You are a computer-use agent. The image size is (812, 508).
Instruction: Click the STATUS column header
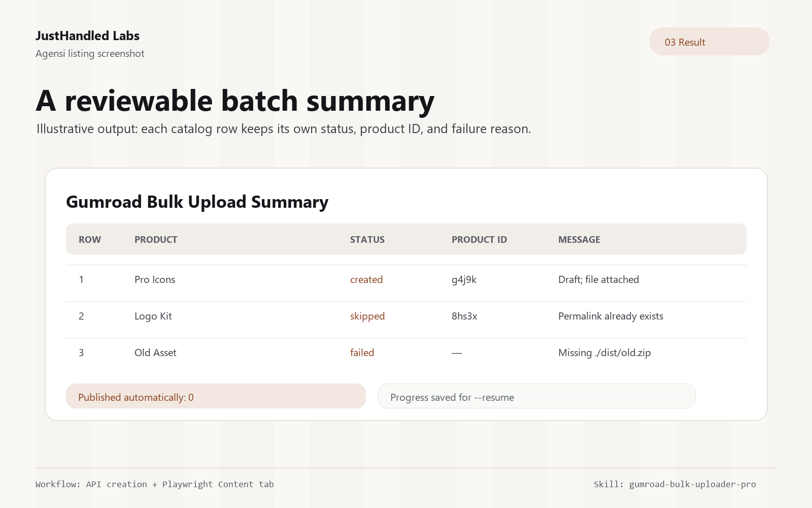point(367,240)
